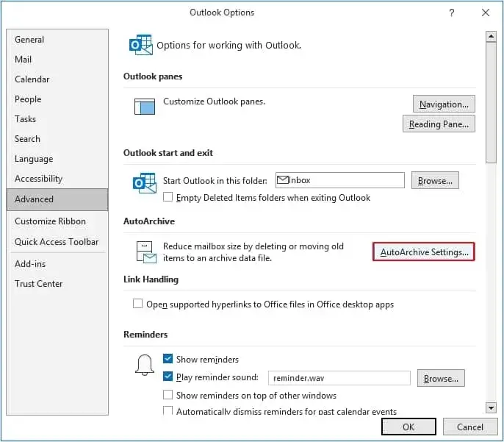This screenshot has width=504, height=442.
Task: Click the scrollbar down arrow
Action: click(491, 408)
